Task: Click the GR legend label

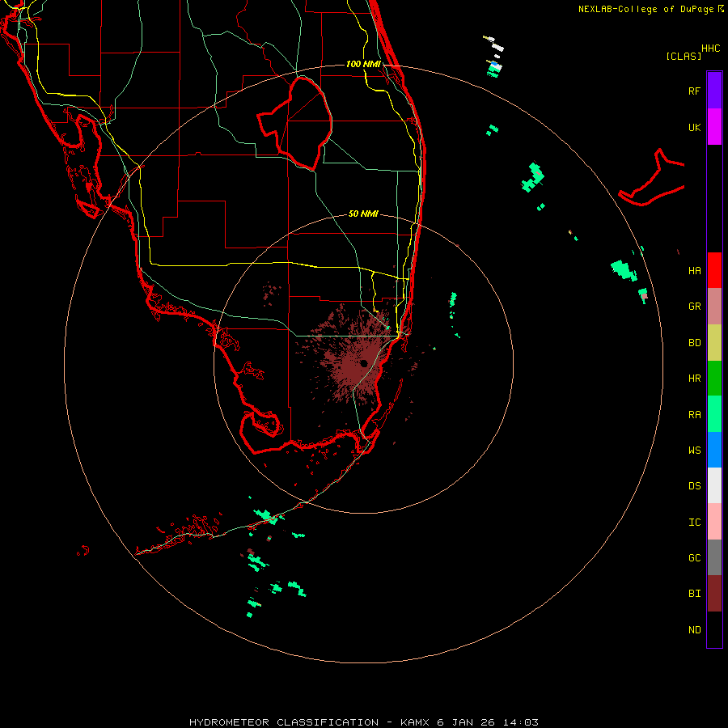Action: click(694, 307)
